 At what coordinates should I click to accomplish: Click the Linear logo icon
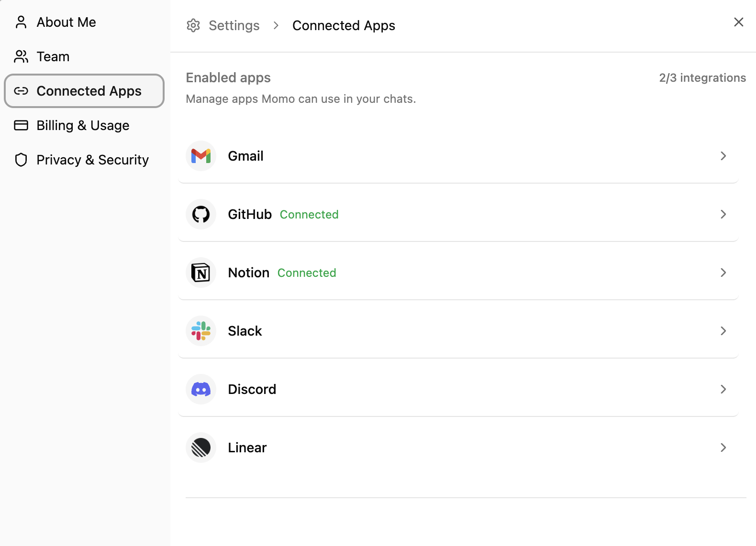201,448
